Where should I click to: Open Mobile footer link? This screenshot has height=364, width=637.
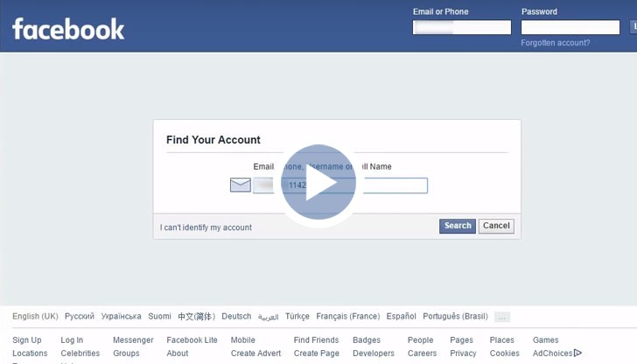click(243, 340)
